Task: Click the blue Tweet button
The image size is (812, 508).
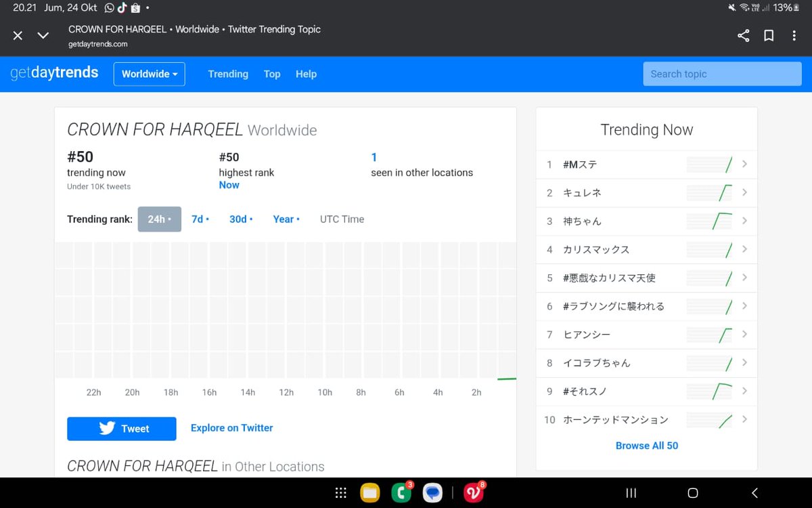Action: pyautogui.click(x=122, y=429)
